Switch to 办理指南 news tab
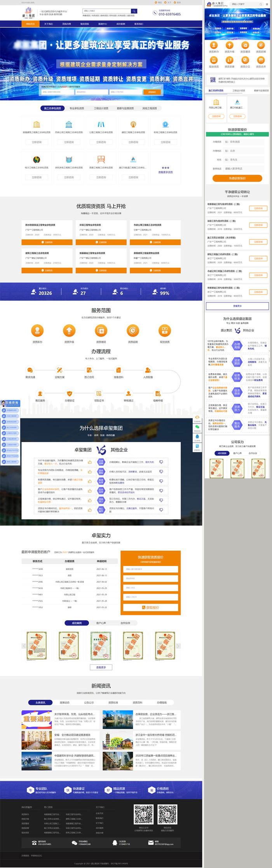This screenshot has width=272, height=868. pyautogui.click(x=162, y=703)
